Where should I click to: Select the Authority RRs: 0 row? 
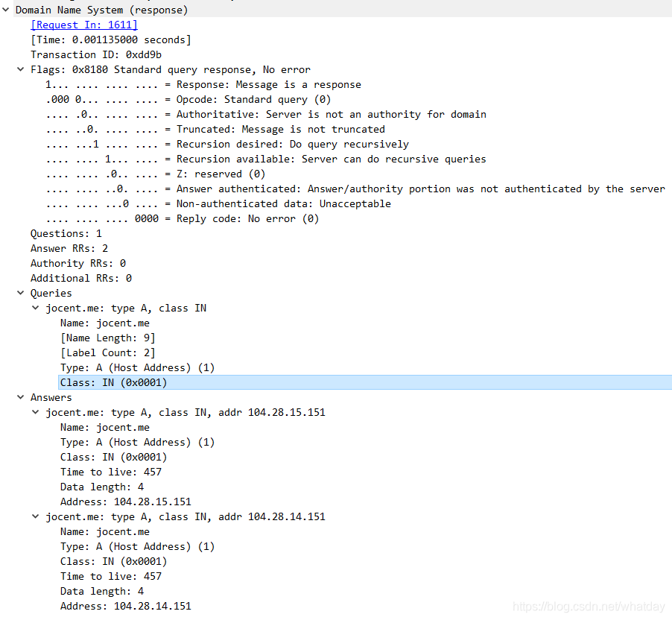point(78,263)
